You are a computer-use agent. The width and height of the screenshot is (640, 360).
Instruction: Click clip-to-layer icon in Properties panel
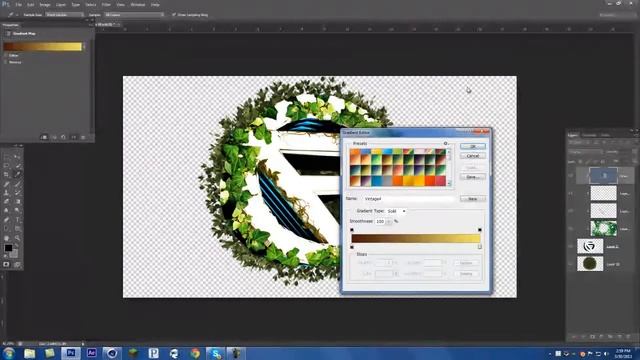coord(44,138)
